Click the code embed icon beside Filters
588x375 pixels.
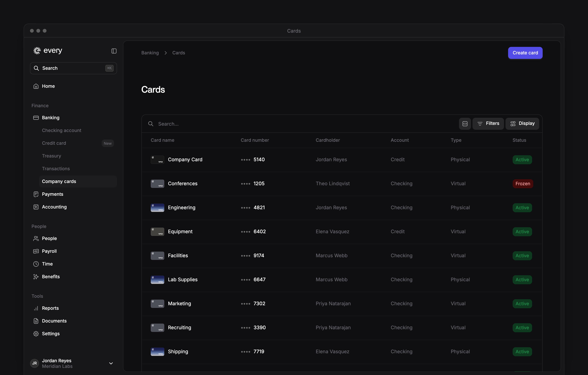(x=465, y=124)
